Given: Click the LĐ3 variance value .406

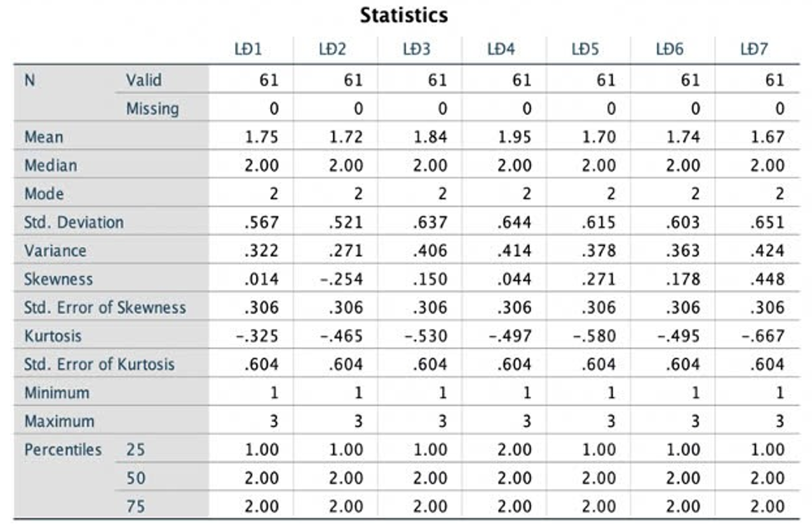Looking at the screenshot, I should click(x=431, y=250).
